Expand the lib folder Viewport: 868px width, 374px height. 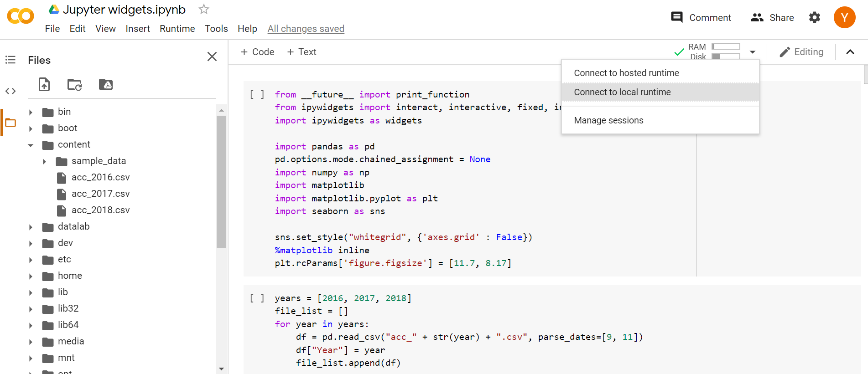(x=31, y=292)
